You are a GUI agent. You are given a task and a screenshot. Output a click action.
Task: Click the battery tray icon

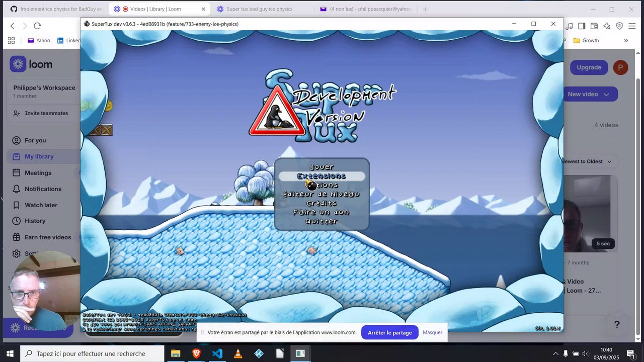(576, 353)
